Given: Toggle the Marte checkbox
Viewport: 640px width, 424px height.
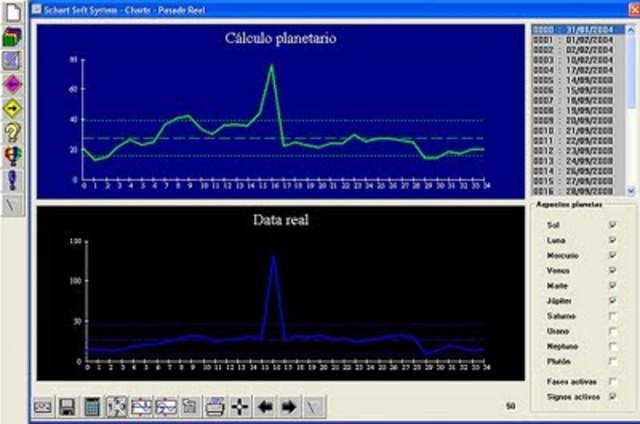Looking at the screenshot, I should [x=612, y=285].
